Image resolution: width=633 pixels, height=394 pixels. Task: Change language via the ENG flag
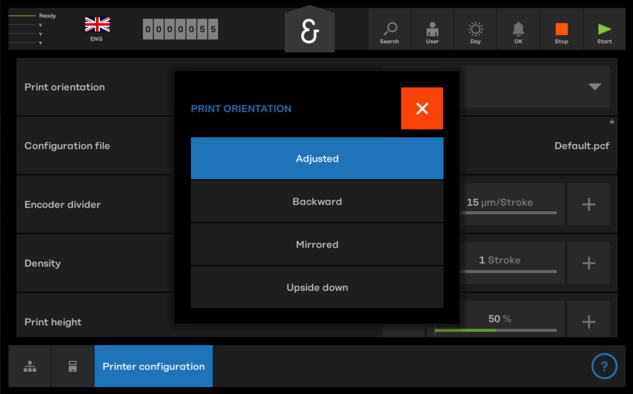(x=97, y=29)
